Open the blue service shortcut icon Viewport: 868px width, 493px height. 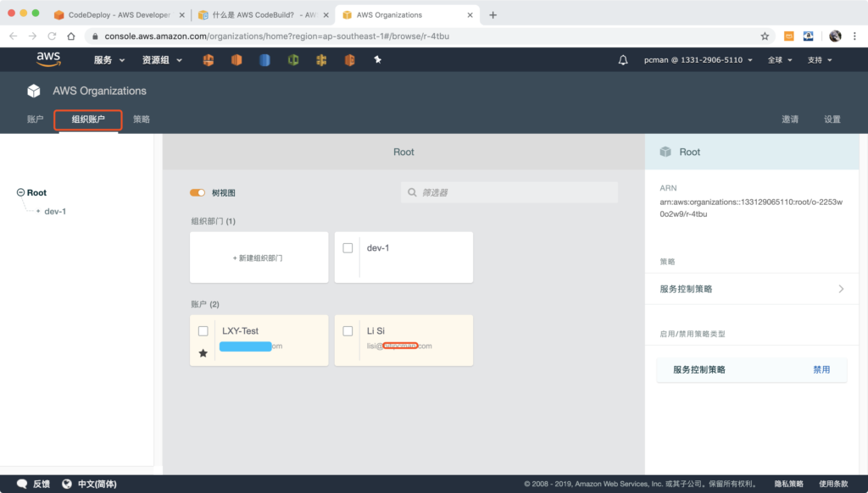[x=264, y=60]
